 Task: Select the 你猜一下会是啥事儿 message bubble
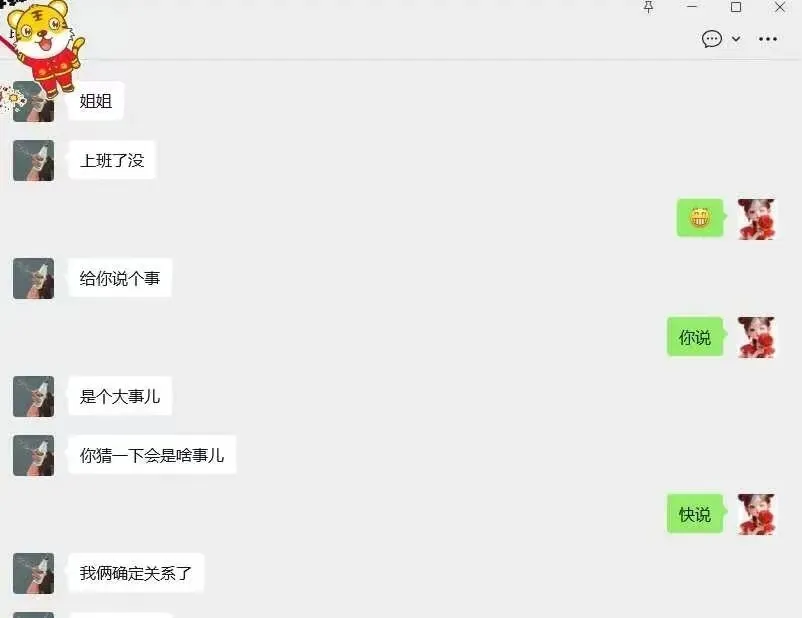click(x=152, y=455)
